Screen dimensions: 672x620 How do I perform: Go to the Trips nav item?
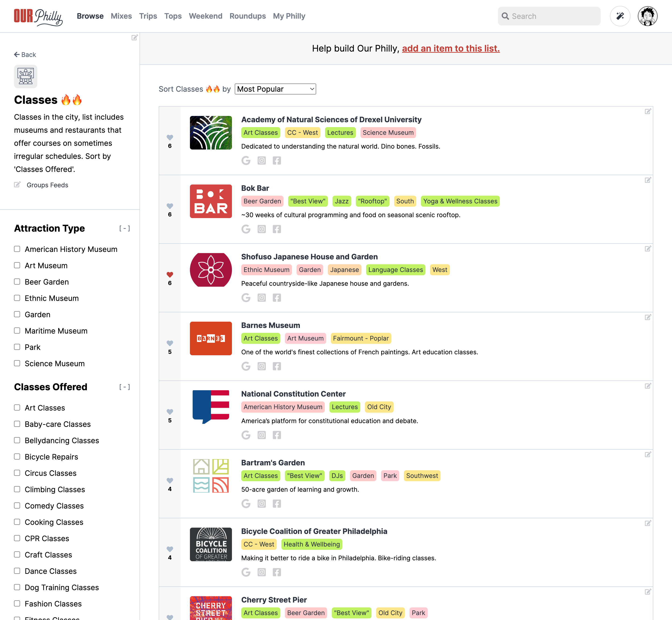pyautogui.click(x=148, y=16)
